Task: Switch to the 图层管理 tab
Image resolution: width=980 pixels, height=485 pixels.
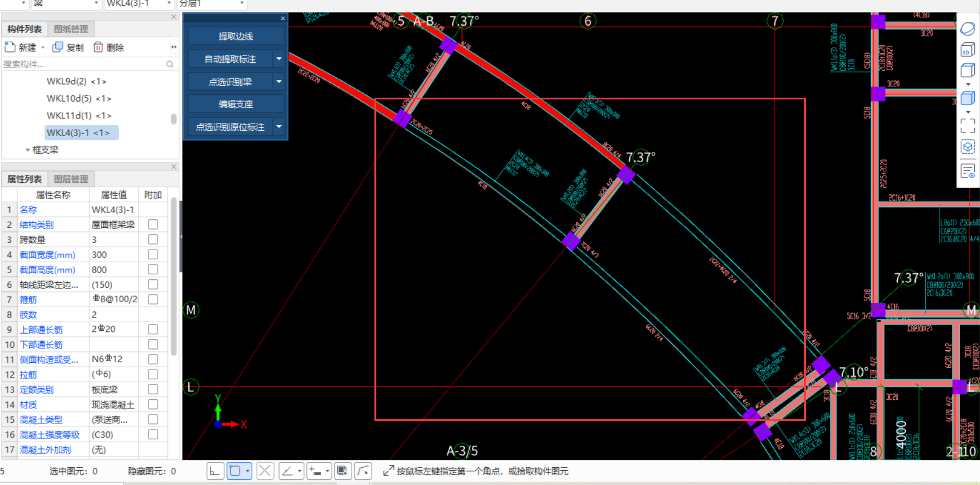Action: click(x=71, y=179)
